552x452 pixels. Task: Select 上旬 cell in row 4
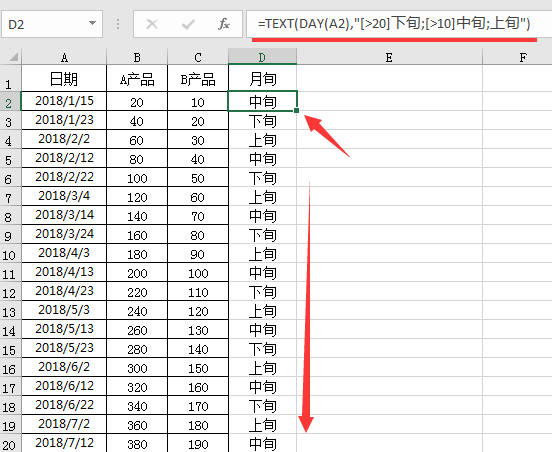click(x=262, y=139)
